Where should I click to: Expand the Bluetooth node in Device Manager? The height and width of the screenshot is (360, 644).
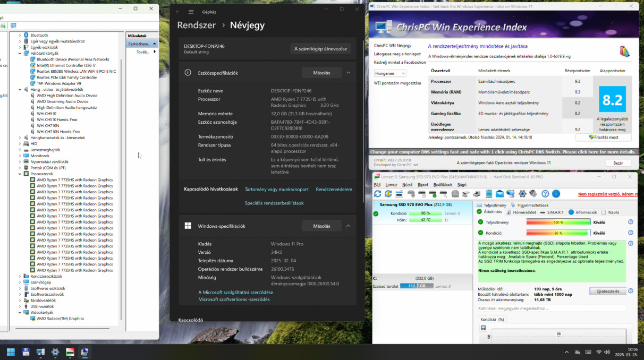[20, 35]
